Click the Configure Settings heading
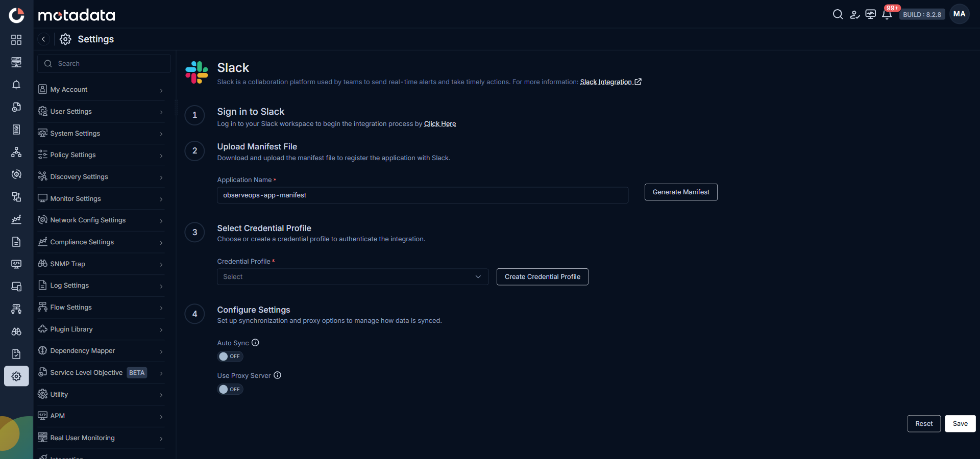 click(254, 310)
